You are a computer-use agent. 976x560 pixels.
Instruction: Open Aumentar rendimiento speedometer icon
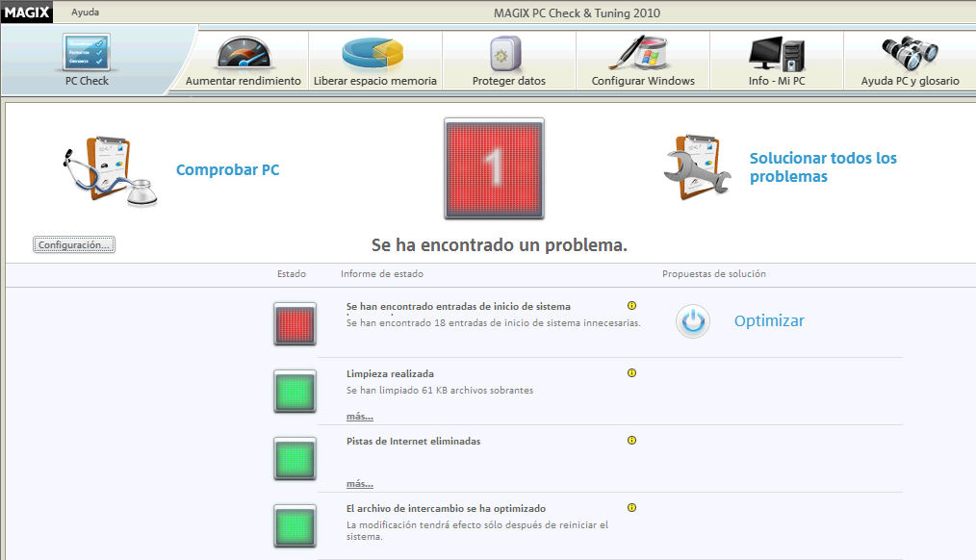coord(243,52)
